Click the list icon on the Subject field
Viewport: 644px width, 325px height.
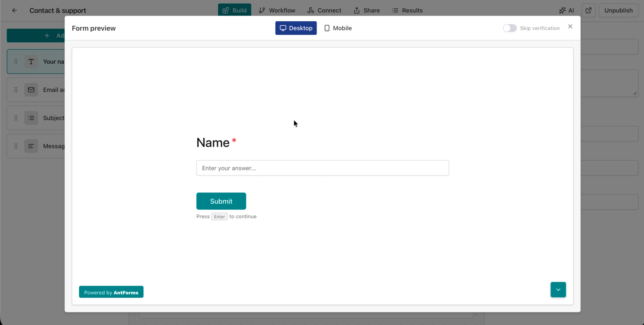[x=31, y=118]
